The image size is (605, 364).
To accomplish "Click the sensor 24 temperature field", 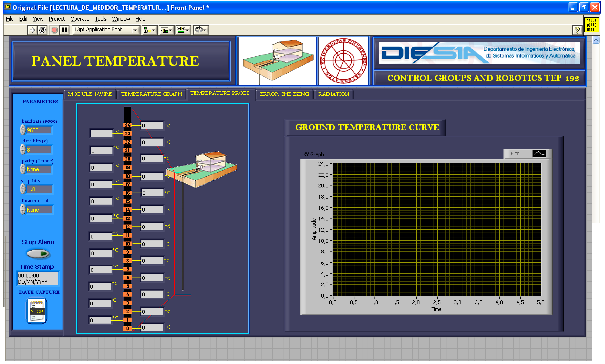I will pos(152,125).
